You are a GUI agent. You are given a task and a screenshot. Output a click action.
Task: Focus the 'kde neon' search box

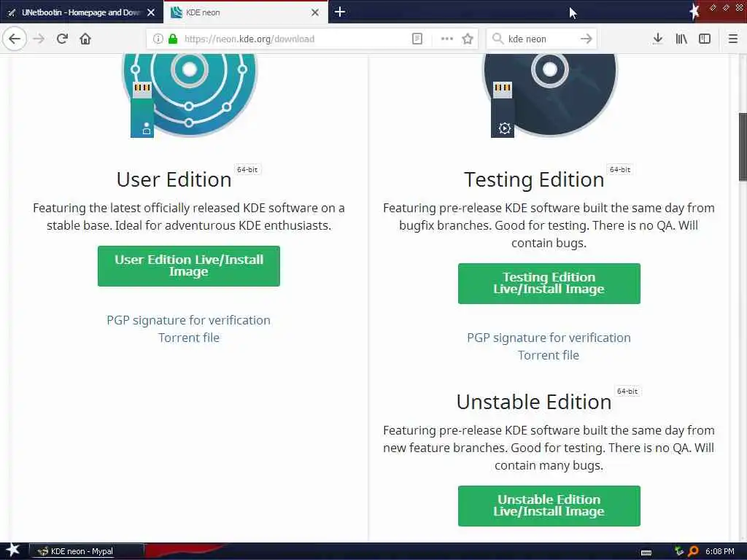click(541, 39)
